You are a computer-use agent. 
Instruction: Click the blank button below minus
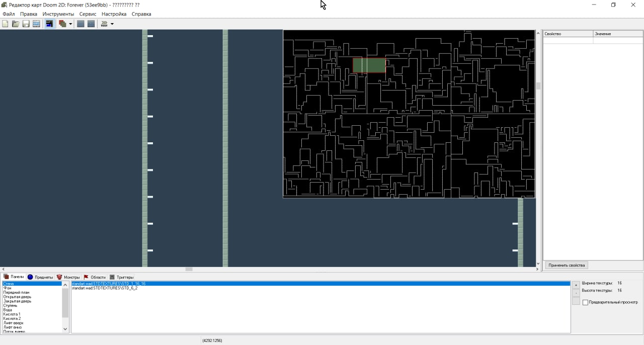click(x=576, y=301)
